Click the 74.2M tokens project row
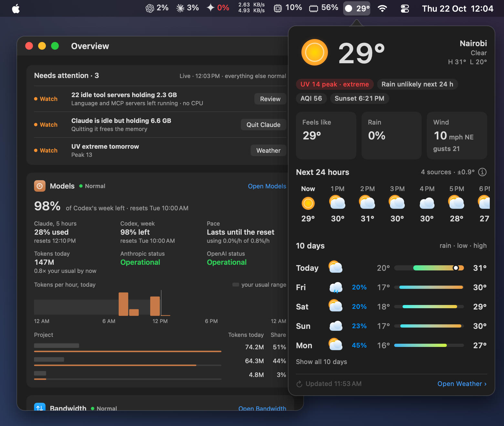This screenshot has width=504, height=426. (160, 347)
